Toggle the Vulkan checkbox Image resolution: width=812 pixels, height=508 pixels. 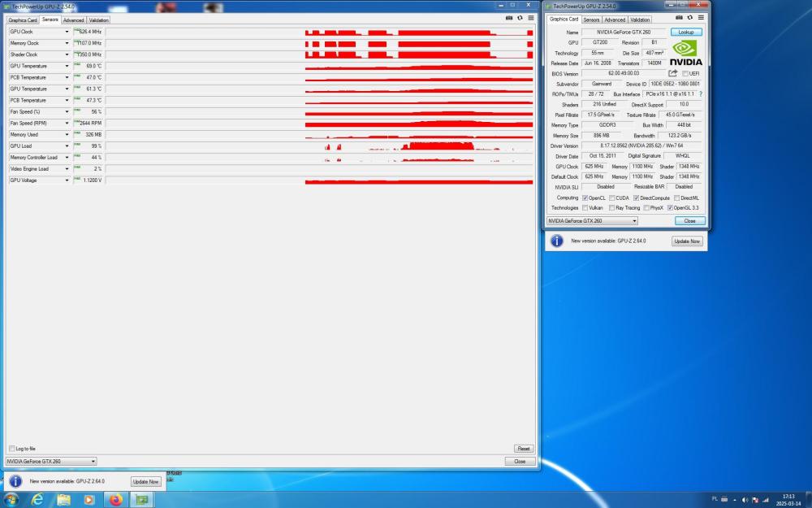[x=585, y=208]
